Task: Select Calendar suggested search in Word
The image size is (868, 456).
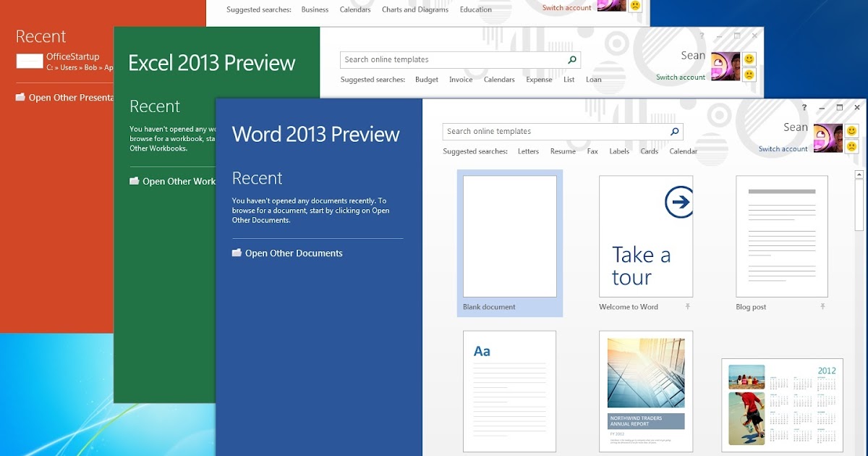Action: (x=683, y=151)
